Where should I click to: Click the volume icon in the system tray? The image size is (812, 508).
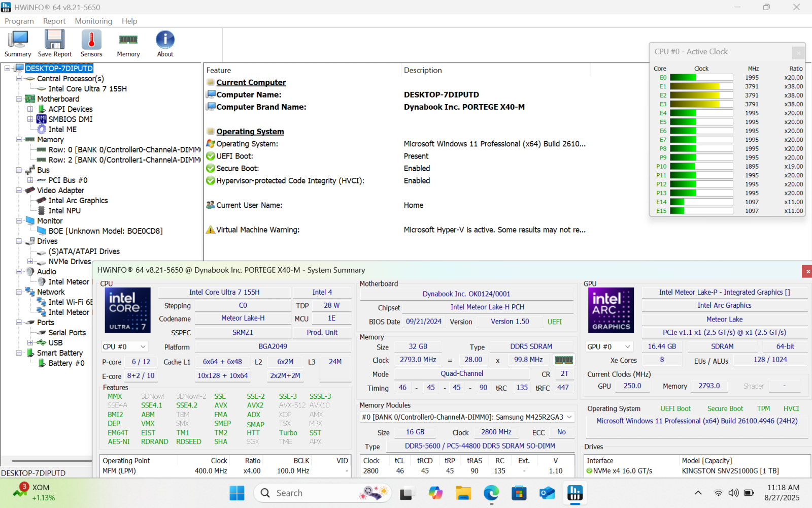click(x=733, y=493)
